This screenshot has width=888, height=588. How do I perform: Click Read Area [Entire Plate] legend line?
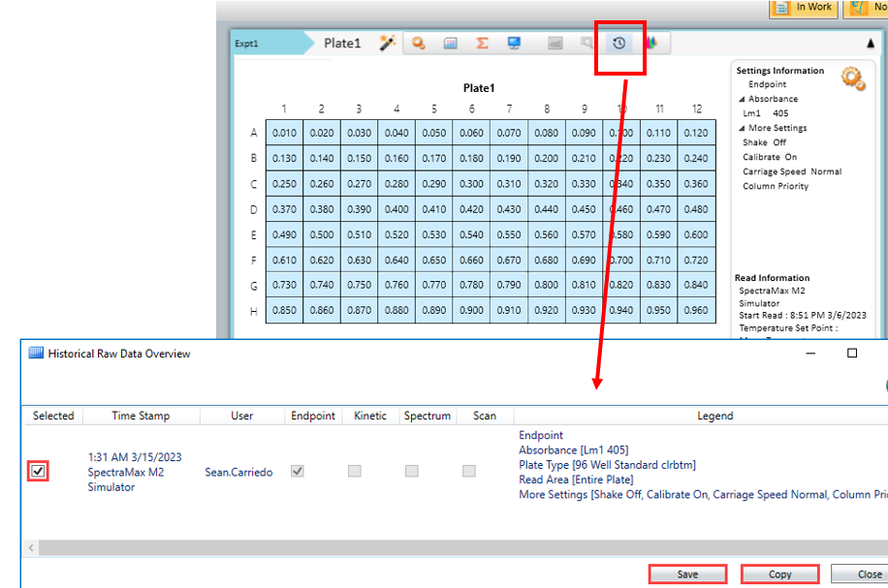576,480
